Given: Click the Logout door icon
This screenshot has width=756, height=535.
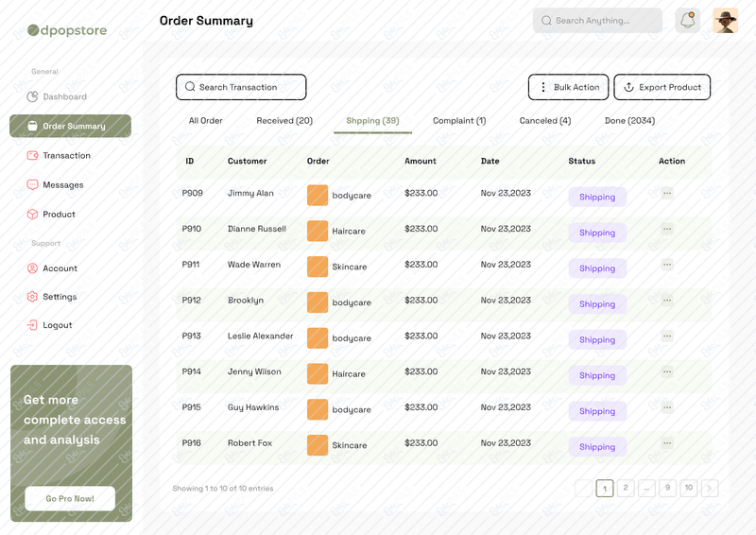Looking at the screenshot, I should [x=32, y=325].
